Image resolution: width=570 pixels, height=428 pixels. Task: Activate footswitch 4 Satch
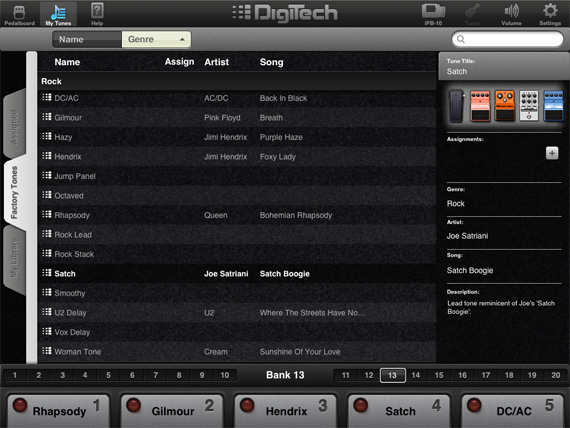tap(399, 411)
